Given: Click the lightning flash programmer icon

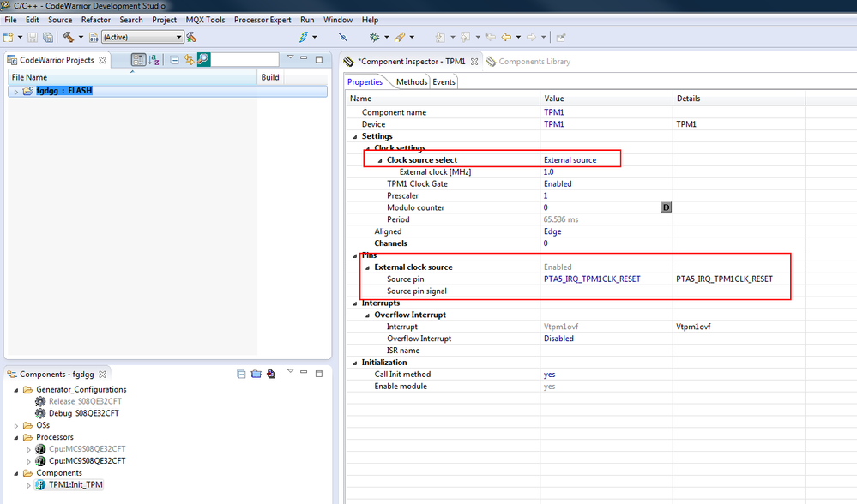Looking at the screenshot, I should (304, 37).
